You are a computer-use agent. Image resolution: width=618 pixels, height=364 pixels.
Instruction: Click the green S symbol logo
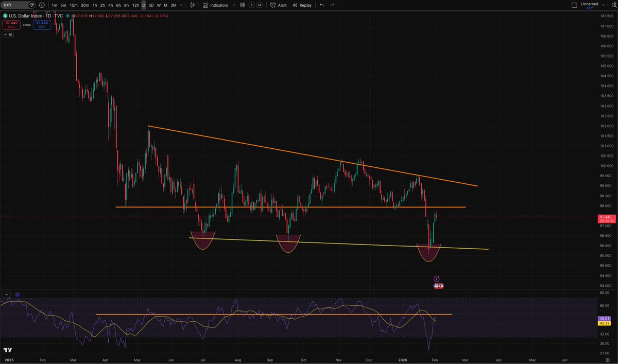point(5,16)
